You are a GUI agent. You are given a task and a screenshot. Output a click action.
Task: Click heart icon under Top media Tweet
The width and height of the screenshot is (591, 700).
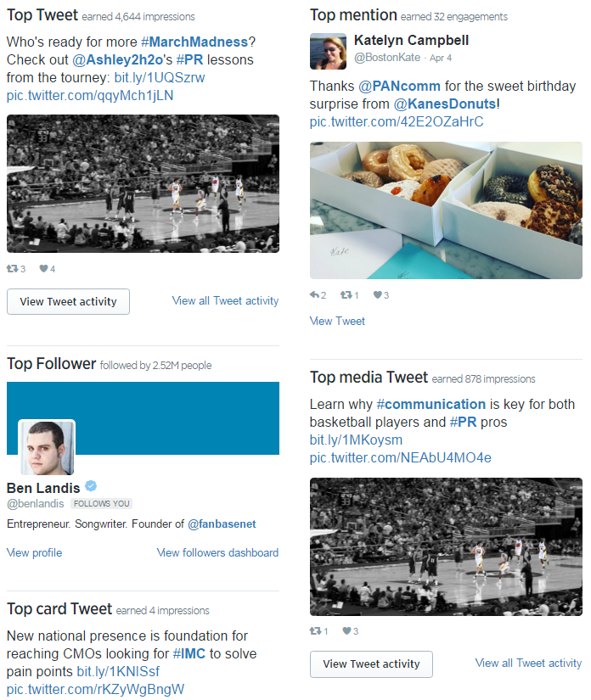[346, 630]
